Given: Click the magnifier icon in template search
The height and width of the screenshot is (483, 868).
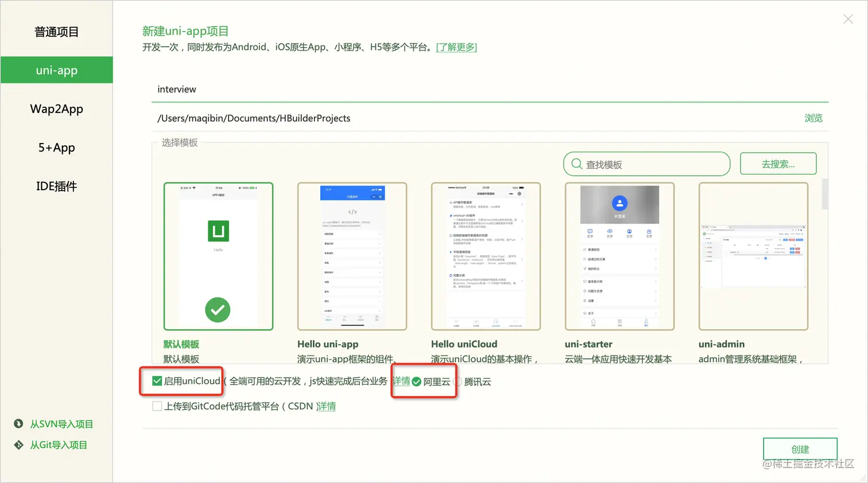Looking at the screenshot, I should point(576,164).
